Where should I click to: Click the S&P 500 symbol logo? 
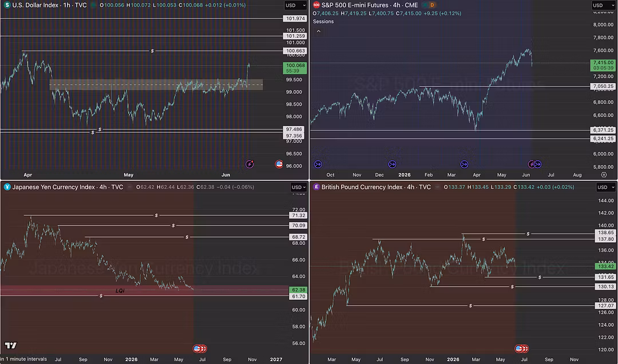(316, 5)
